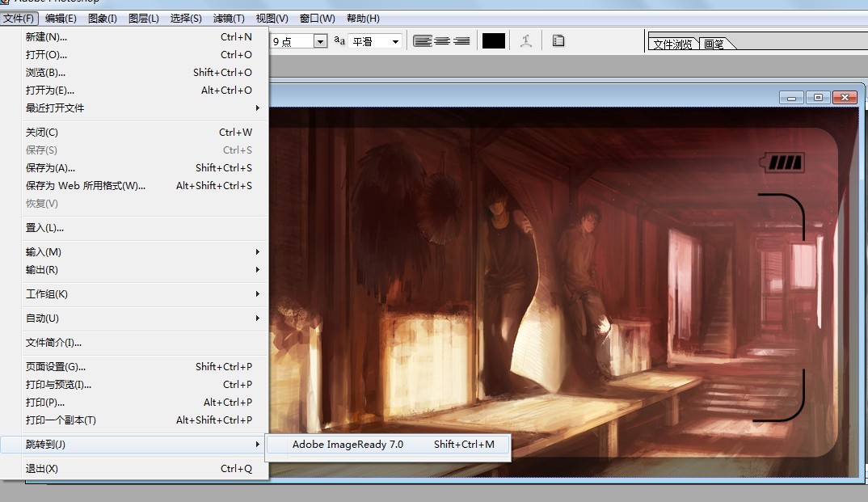Open the 滤镜(T) menu

(229, 19)
